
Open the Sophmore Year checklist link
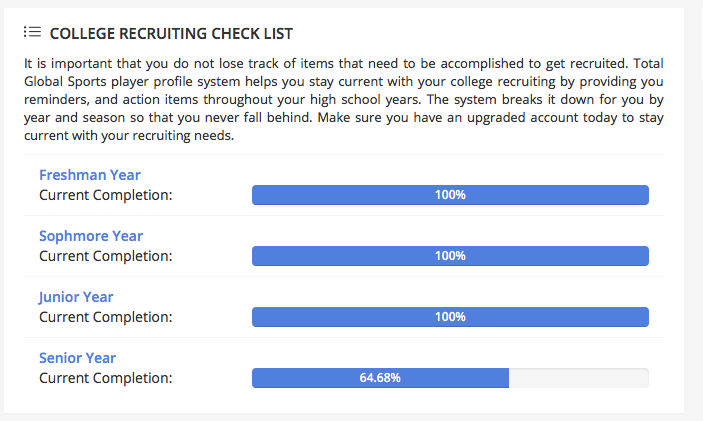[x=91, y=236]
